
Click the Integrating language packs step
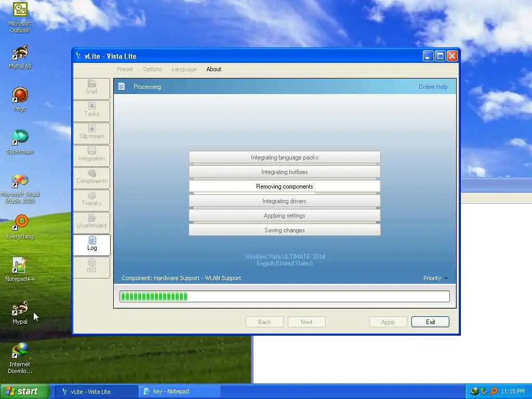click(x=285, y=157)
